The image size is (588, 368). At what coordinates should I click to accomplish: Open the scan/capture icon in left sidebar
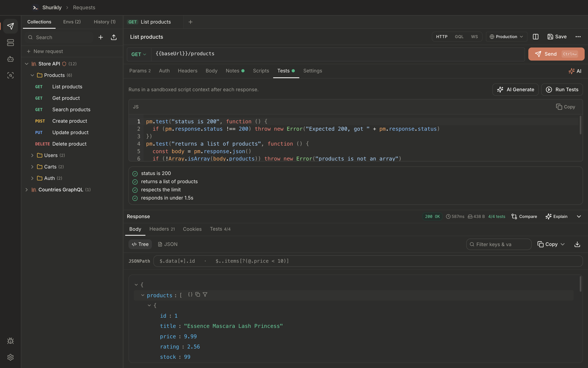(10, 75)
